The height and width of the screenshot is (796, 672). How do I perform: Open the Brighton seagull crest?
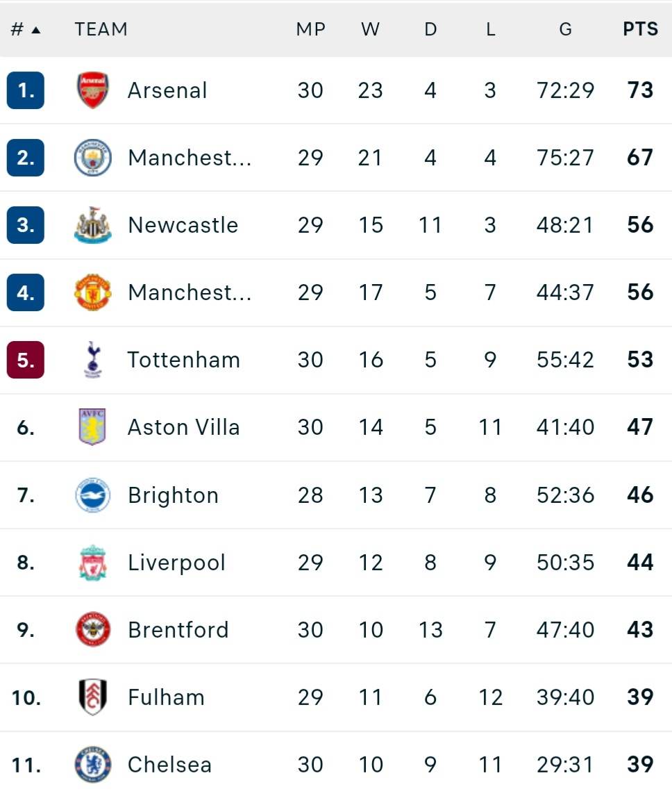[92, 495]
